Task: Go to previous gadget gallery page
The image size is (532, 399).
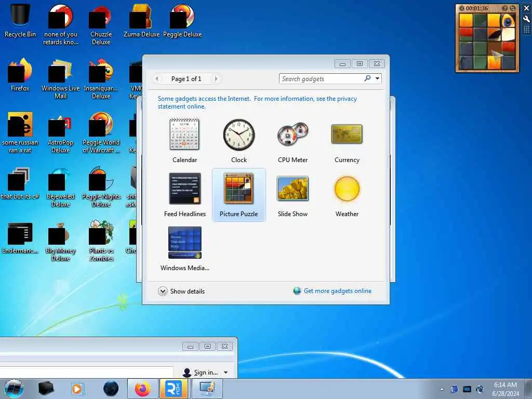Action: (157, 79)
